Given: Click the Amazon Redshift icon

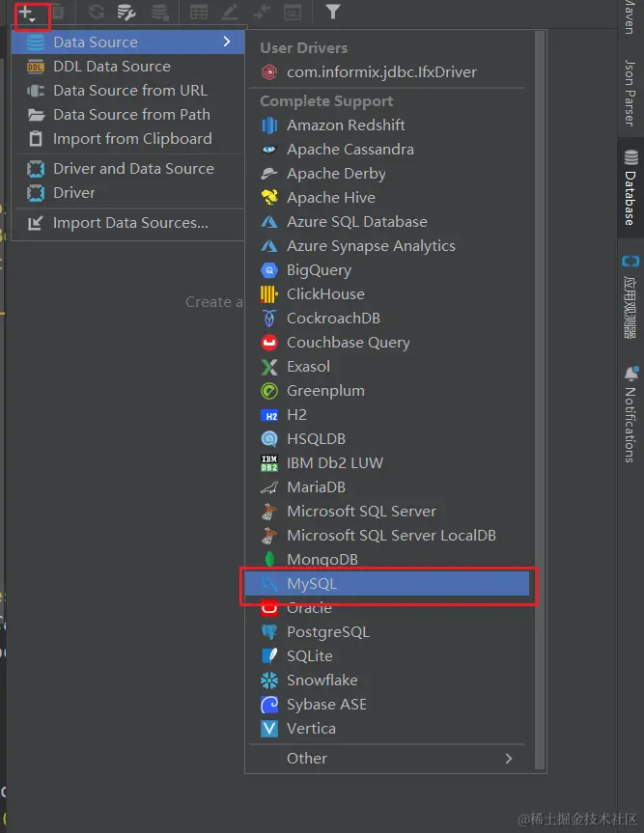Looking at the screenshot, I should click(269, 125).
